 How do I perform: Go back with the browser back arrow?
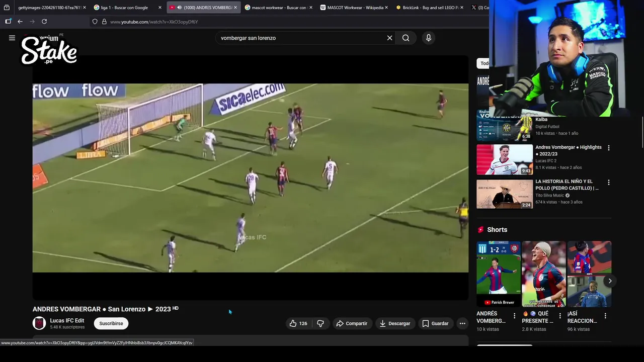20,22
